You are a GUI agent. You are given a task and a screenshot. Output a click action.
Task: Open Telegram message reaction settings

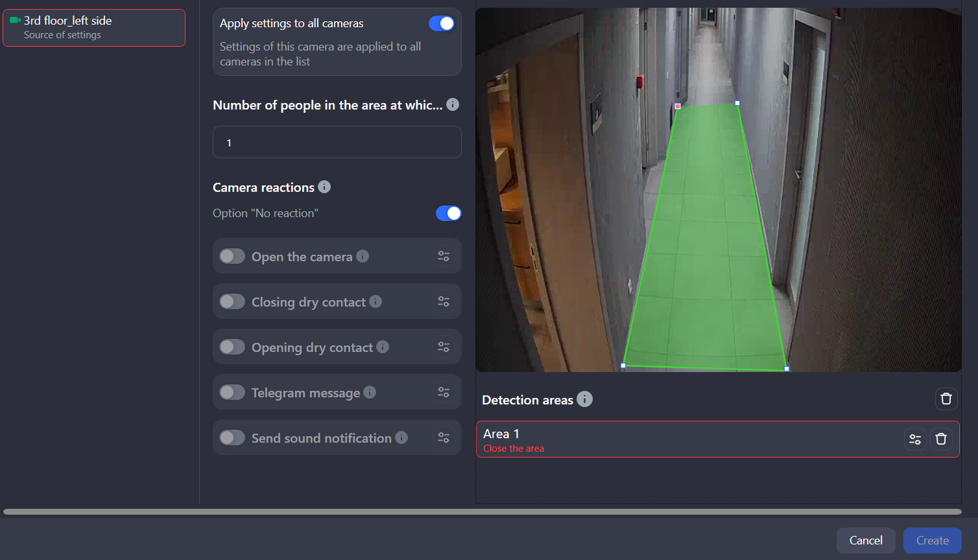[444, 392]
